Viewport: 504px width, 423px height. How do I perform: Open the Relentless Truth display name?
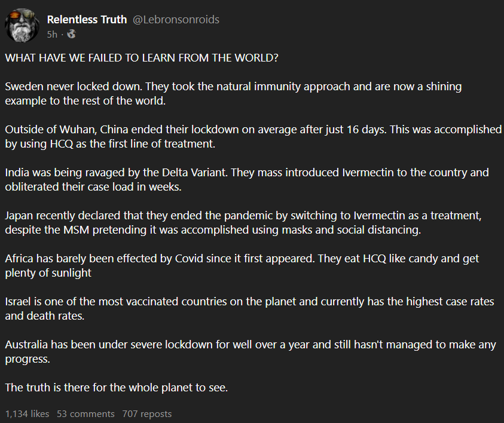coord(87,20)
